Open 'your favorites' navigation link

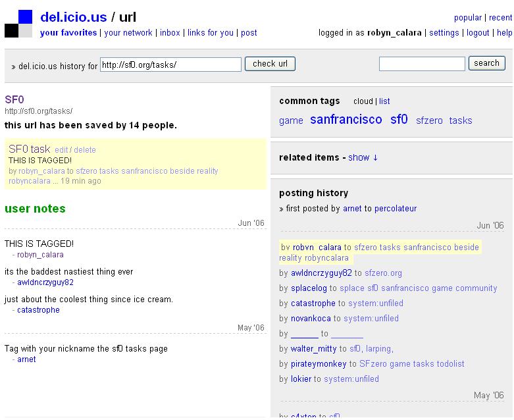68,32
